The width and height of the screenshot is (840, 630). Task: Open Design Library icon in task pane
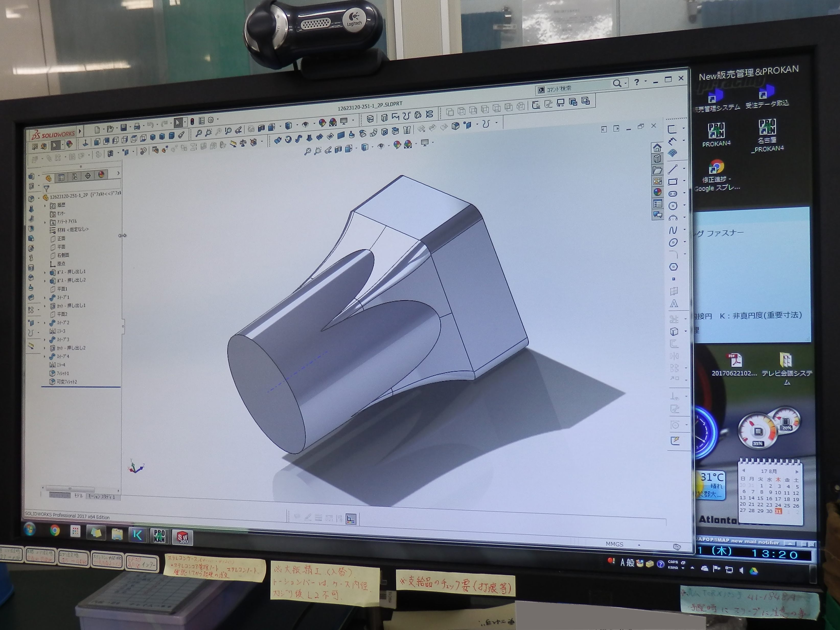tap(657, 159)
